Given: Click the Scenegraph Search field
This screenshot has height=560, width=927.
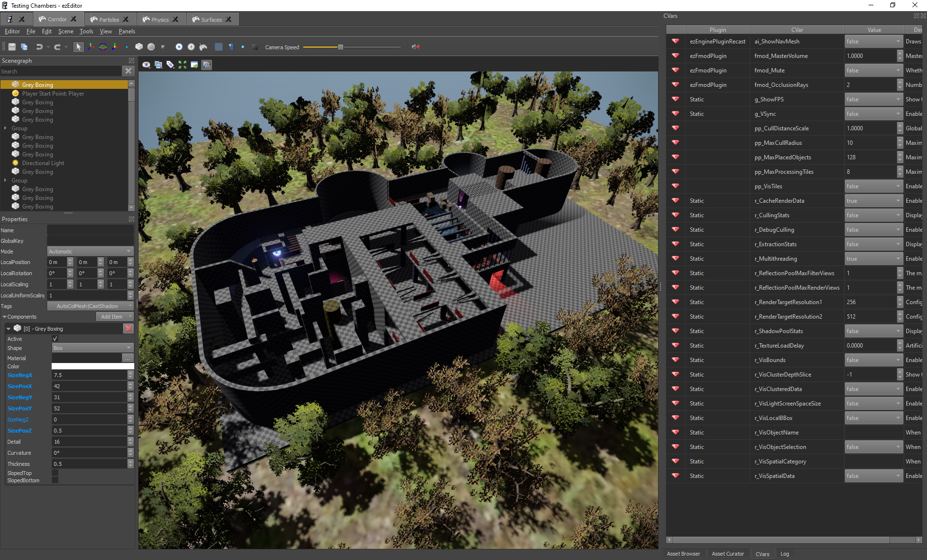Looking at the screenshot, I should [61, 71].
